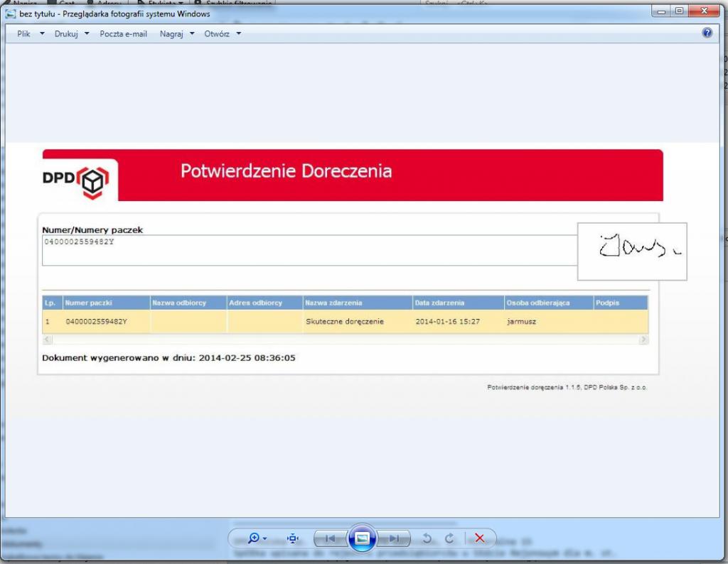Click the DPD logo
This screenshot has height=564, width=728.
(x=76, y=183)
